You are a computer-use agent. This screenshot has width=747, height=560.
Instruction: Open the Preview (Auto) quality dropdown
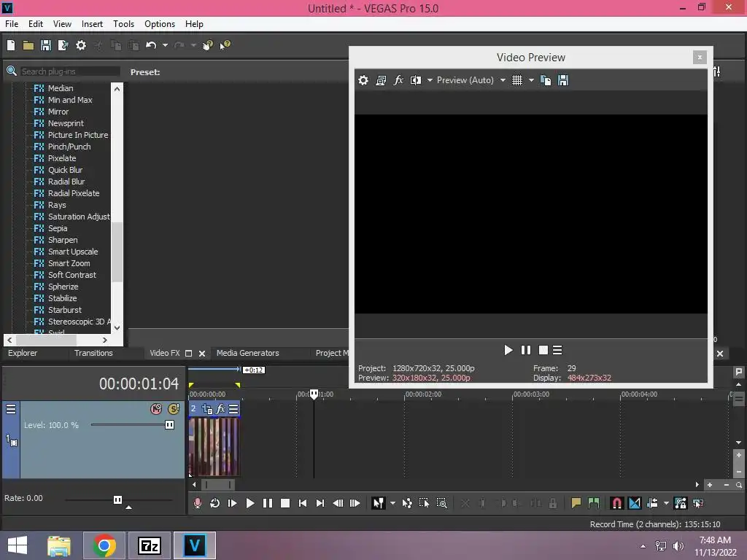[471, 80]
